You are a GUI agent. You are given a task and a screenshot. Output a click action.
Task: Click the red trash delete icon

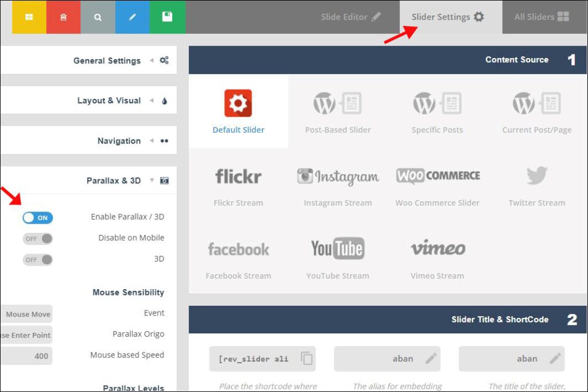point(63,17)
